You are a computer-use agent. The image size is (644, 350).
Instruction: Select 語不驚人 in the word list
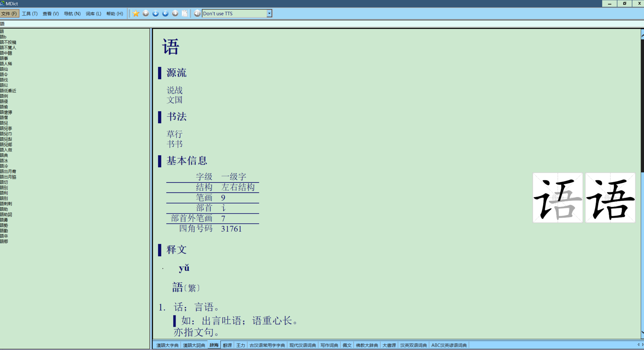tap(8, 48)
